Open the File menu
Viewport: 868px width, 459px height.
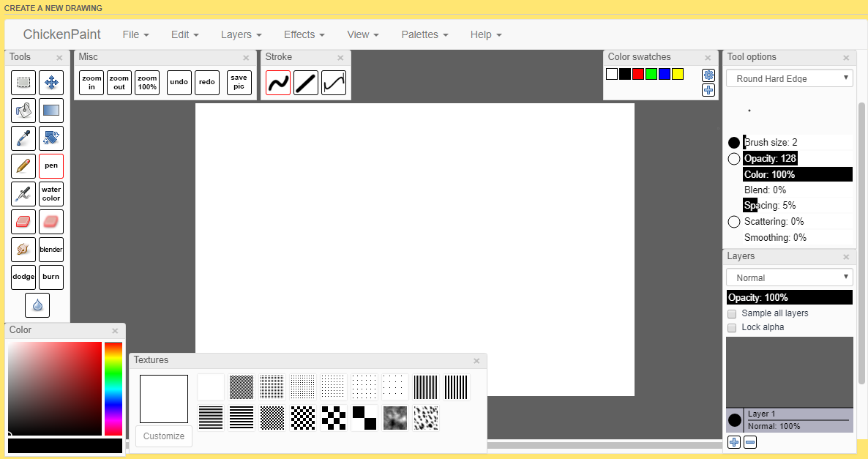click(135, 34)
